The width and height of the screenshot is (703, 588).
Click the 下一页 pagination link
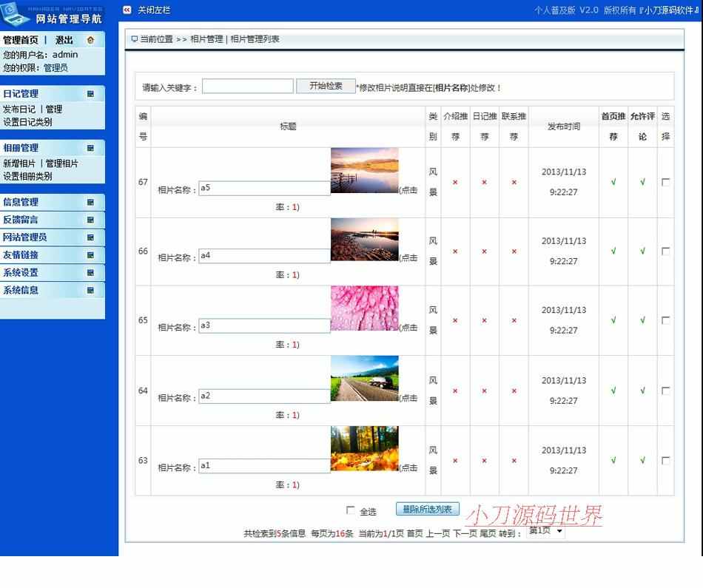click(465, 533)
